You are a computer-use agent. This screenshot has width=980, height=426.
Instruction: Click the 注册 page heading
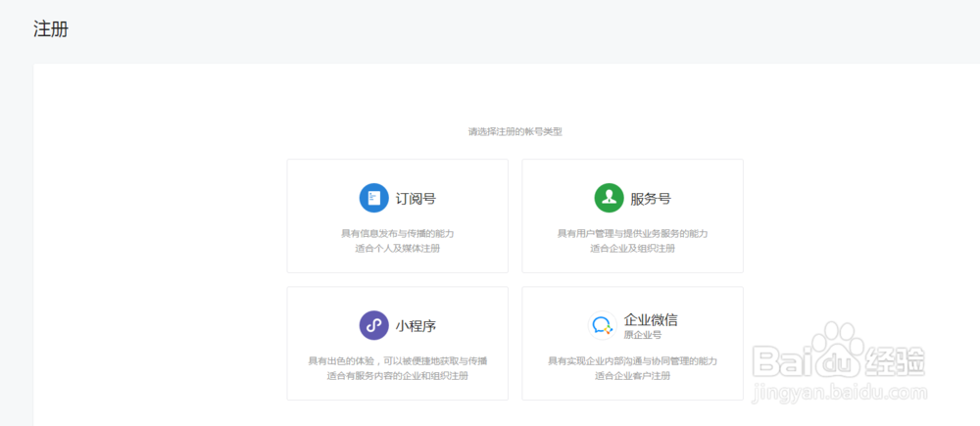point(51,29)
